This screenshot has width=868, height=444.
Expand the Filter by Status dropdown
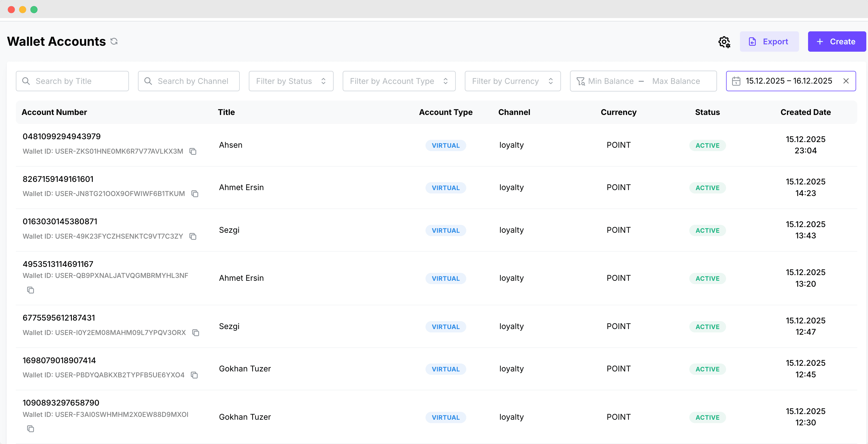pos(291,81)
